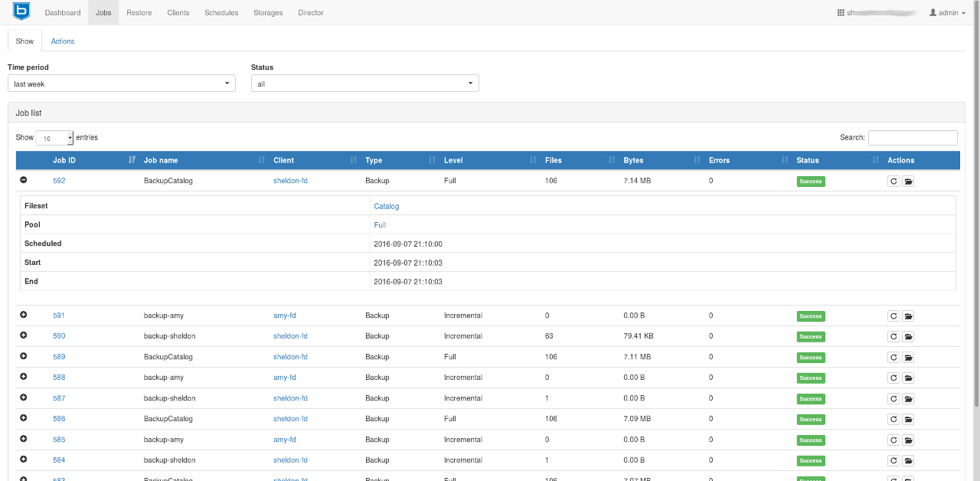This screenshot has width=980, height=481.
Task: Open restore browser for job 592
Action: point(908,181)
